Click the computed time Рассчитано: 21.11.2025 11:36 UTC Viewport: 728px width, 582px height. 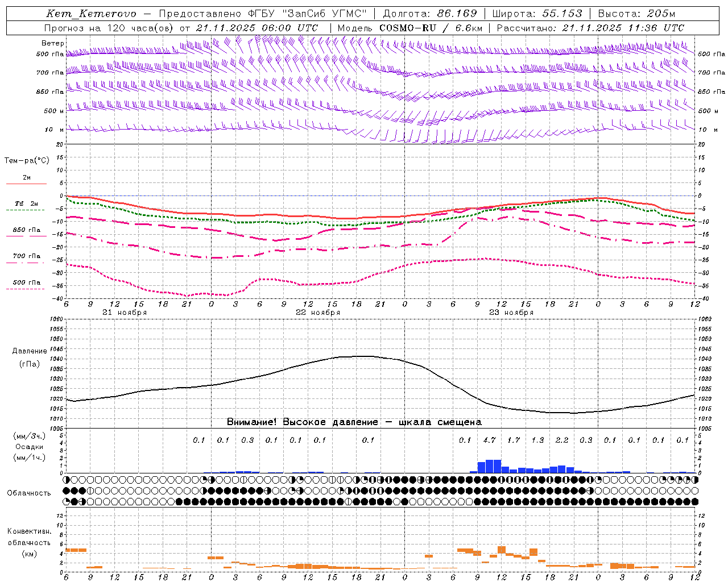pos(590,28)
